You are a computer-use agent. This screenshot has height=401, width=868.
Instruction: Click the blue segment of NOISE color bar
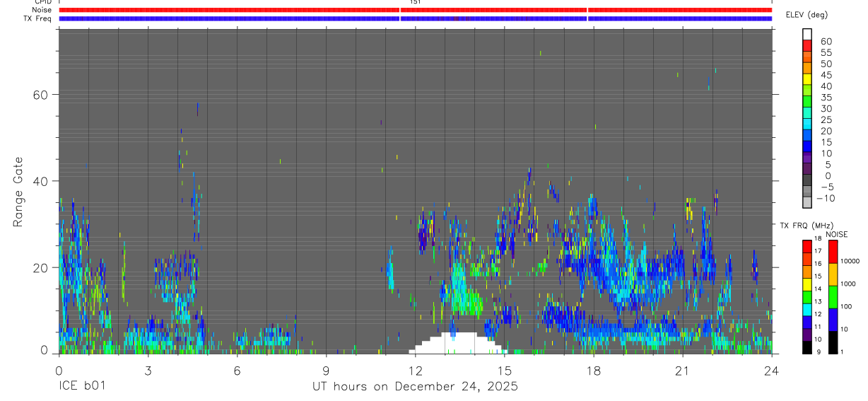point(833,319)
